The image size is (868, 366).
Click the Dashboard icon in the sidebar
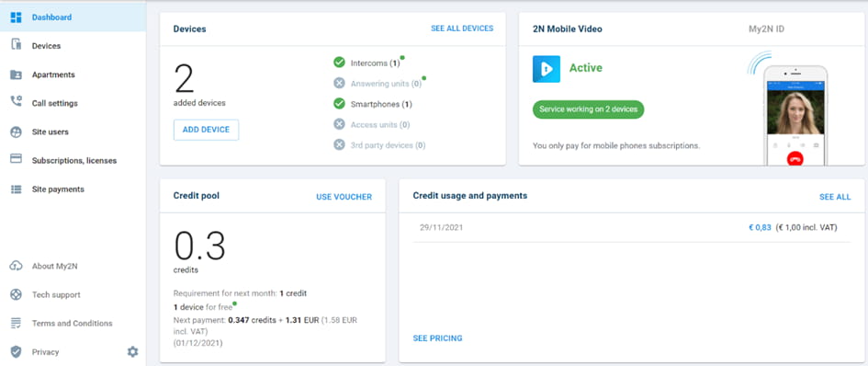coord(16,17)
